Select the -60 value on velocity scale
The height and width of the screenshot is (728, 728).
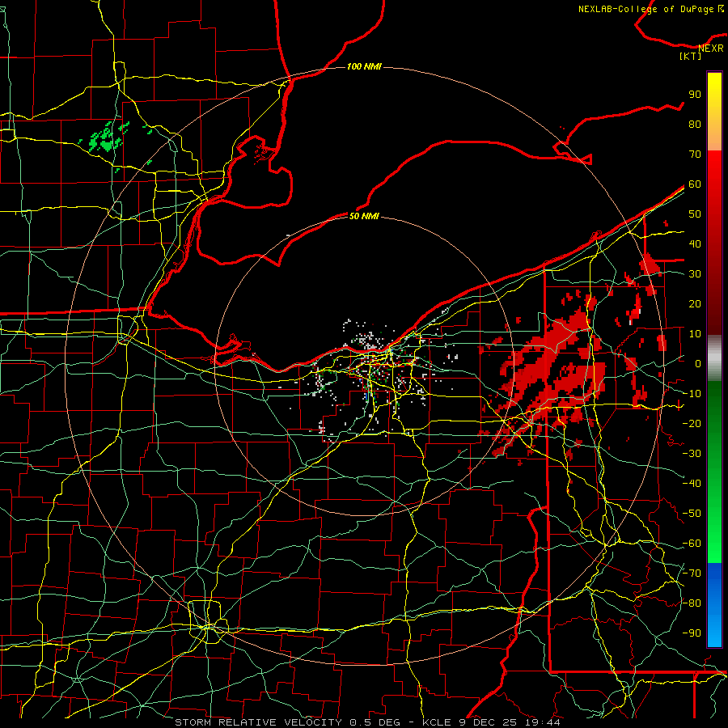692,544
